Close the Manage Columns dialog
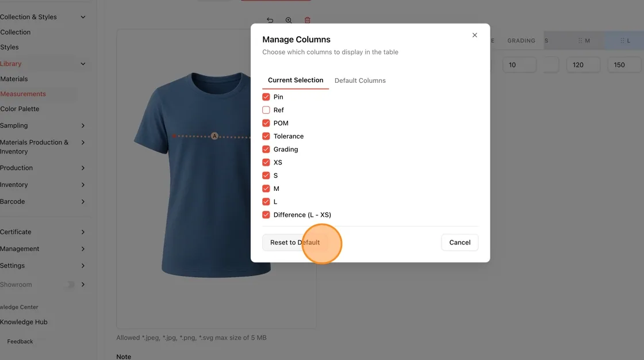This screenshot has width=644, height=360. coord(474,35)
